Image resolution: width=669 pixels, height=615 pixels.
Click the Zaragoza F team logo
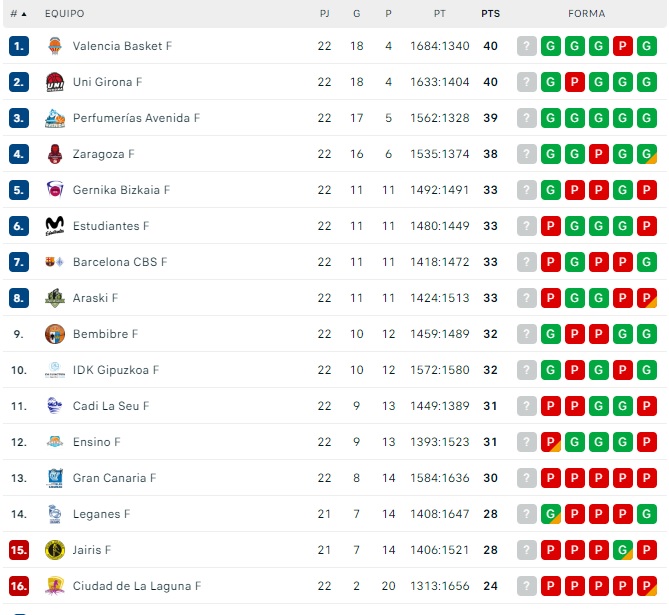55,154
